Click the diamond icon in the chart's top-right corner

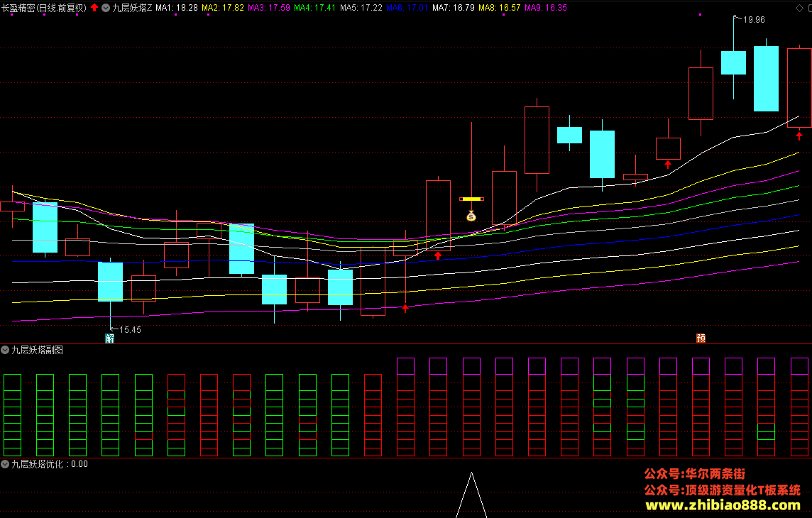[x=799, y=8]
